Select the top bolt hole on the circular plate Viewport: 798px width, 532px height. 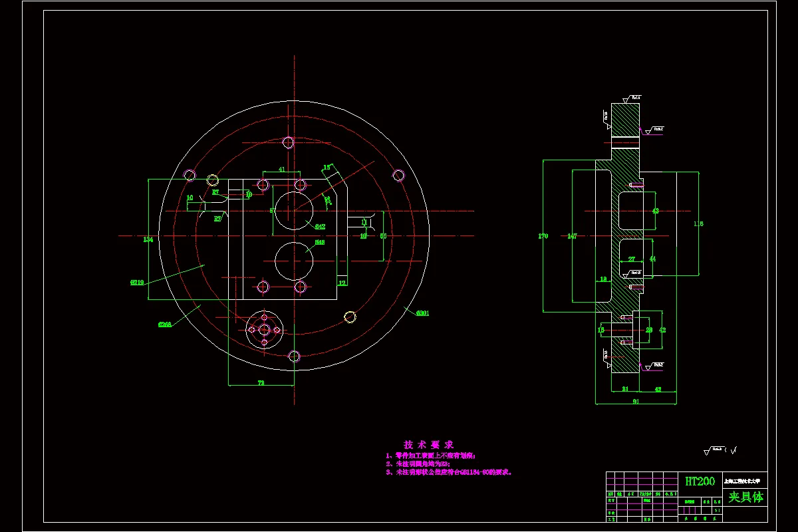(289, 142)
